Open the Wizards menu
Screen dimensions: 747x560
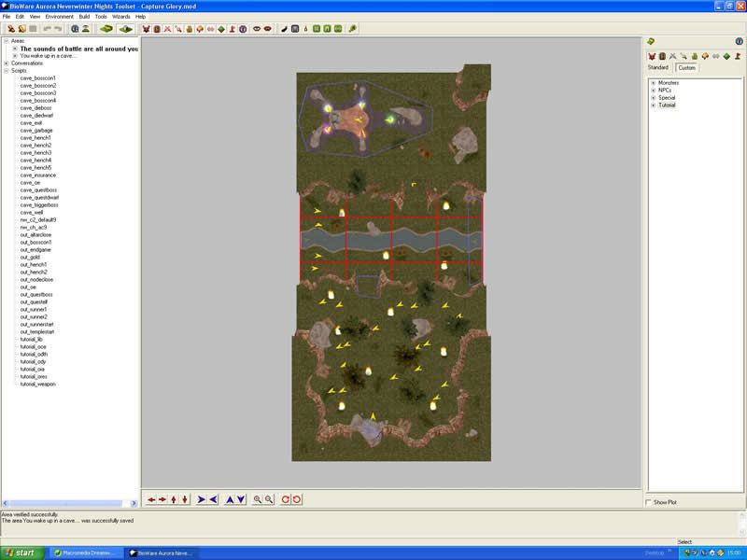121,17
